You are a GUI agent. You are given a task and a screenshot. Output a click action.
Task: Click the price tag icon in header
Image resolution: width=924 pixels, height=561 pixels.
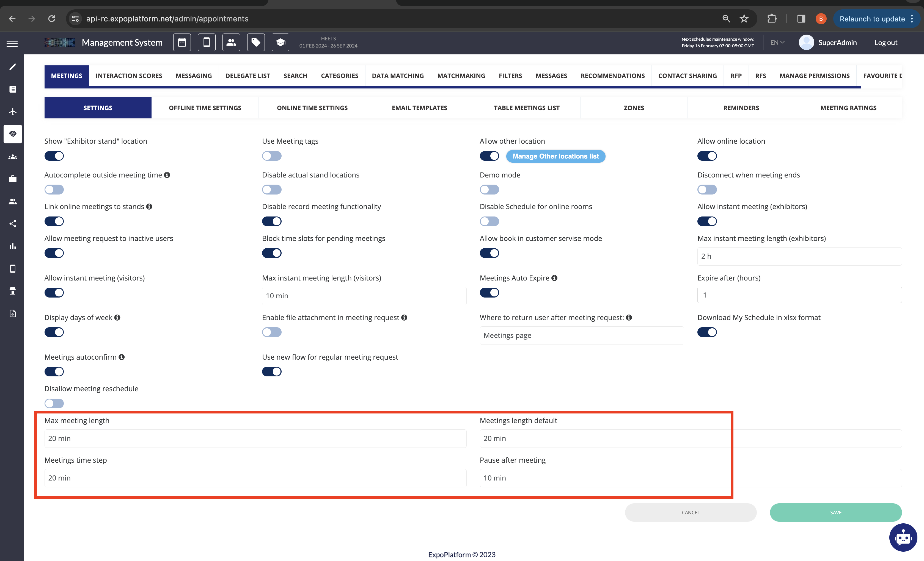click(x=256, y=42)
